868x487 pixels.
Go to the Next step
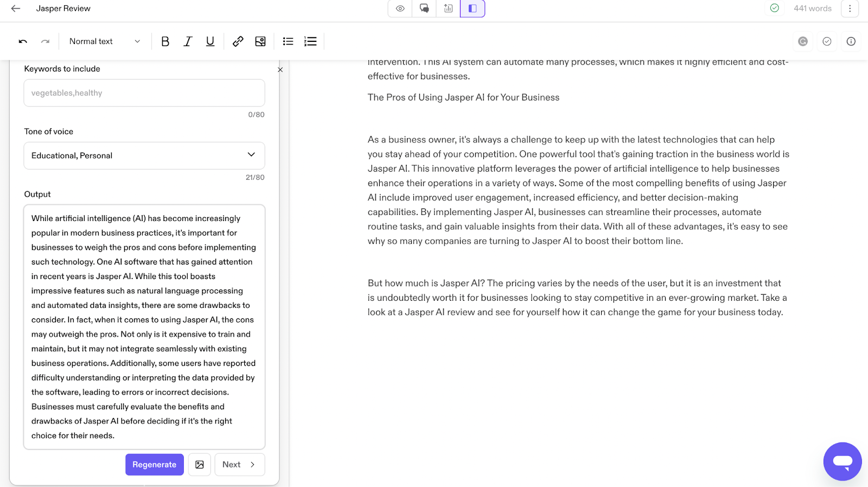[x=240, y=465]
